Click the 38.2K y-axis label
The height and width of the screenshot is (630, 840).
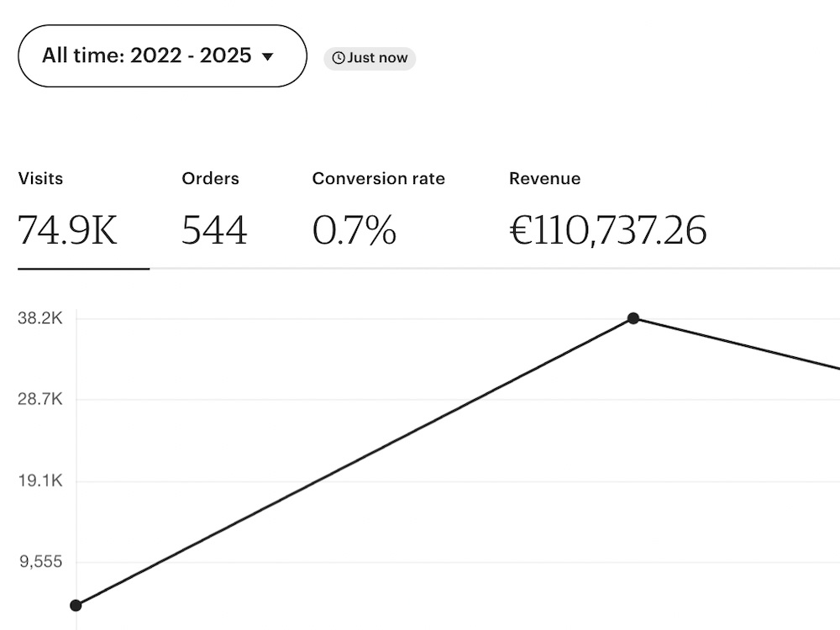coord(40,318)
